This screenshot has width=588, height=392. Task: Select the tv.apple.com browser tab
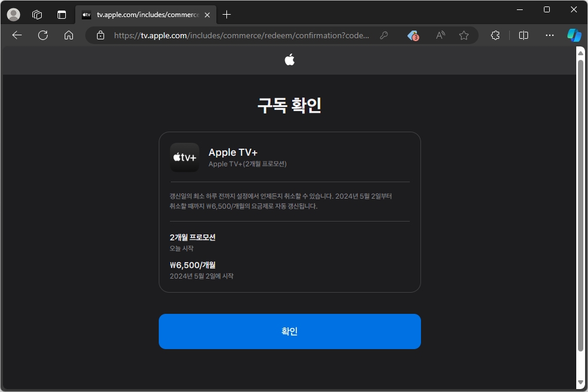[x=145, y=15]
